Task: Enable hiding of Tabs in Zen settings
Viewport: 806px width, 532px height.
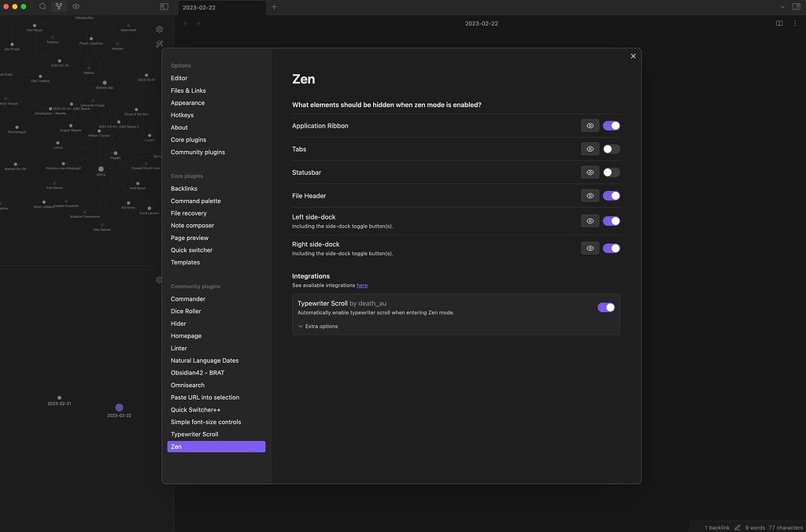Action: click(x=611, y=148)
